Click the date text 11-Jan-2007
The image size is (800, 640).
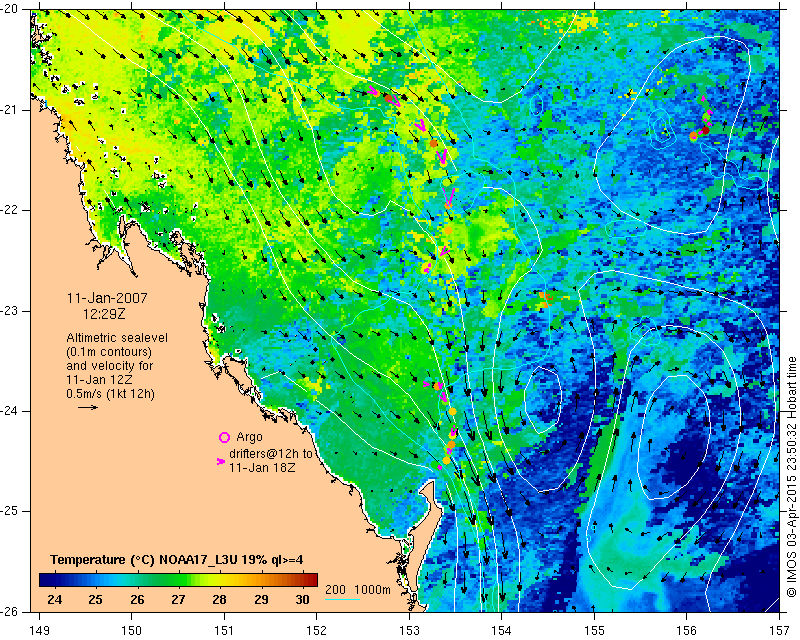click(x=107, y=298)
